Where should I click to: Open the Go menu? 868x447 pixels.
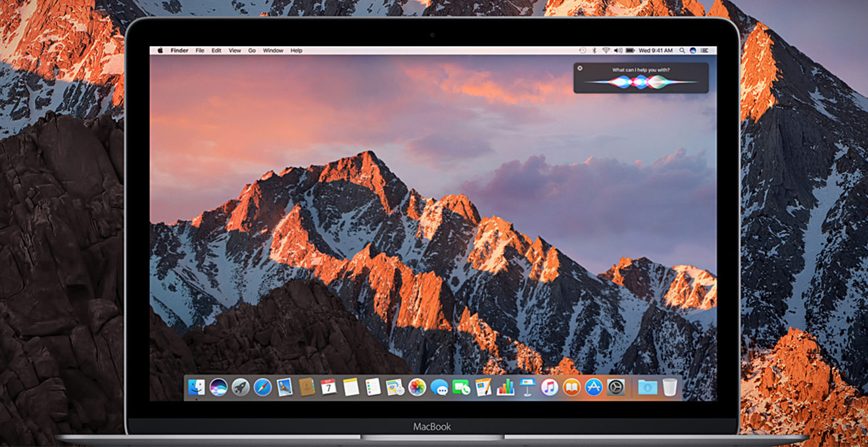(x=252, y=51)
